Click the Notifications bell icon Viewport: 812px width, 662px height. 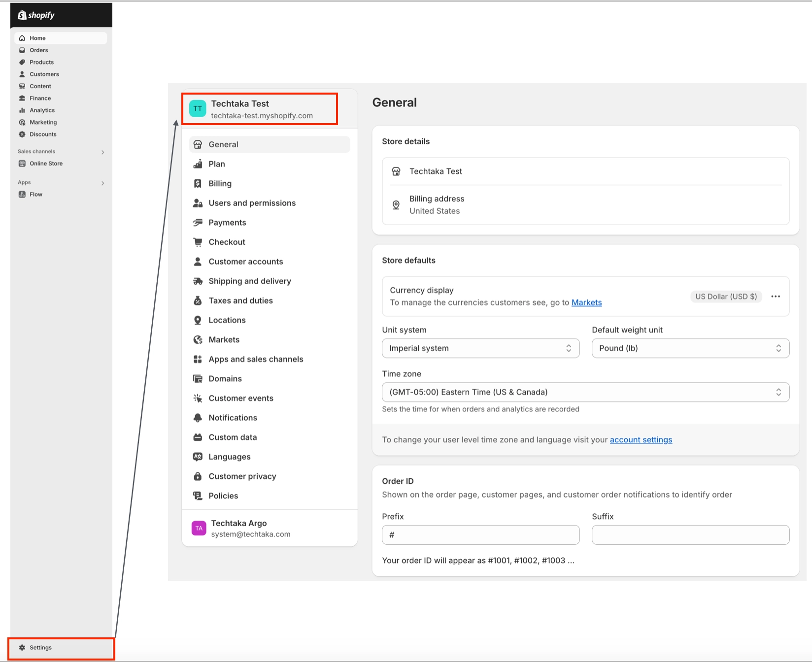tap(198, 418)
